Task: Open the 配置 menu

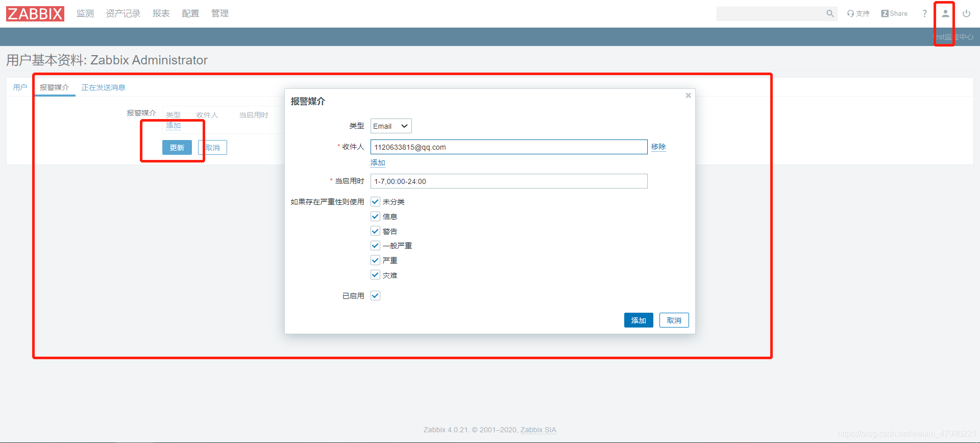Action: coord(190,13)
